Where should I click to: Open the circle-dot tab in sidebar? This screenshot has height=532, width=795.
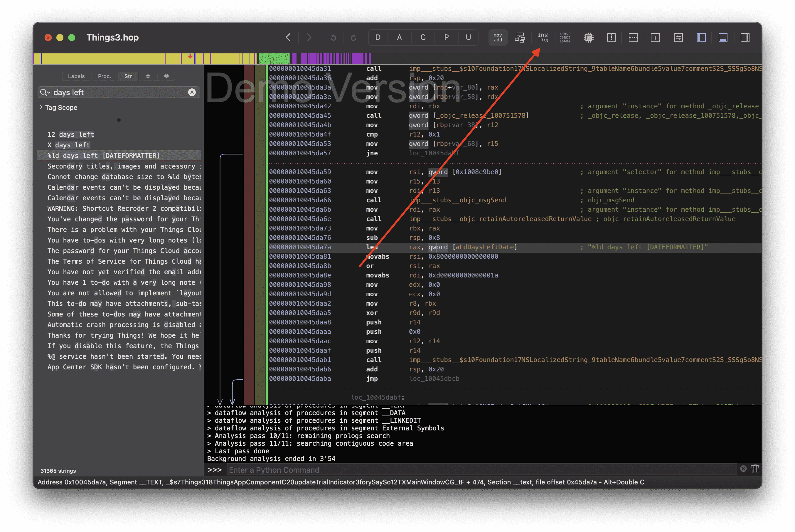(166, 76)
